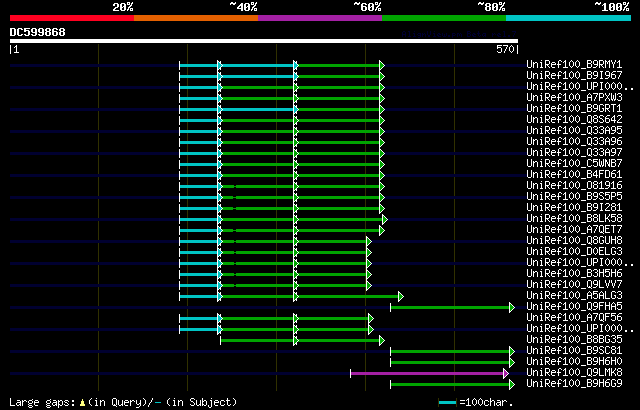The width and height of the screenshot is (640, 410).
Task: Open subject UniRef100_B9I967
Action: pos(574,75)
